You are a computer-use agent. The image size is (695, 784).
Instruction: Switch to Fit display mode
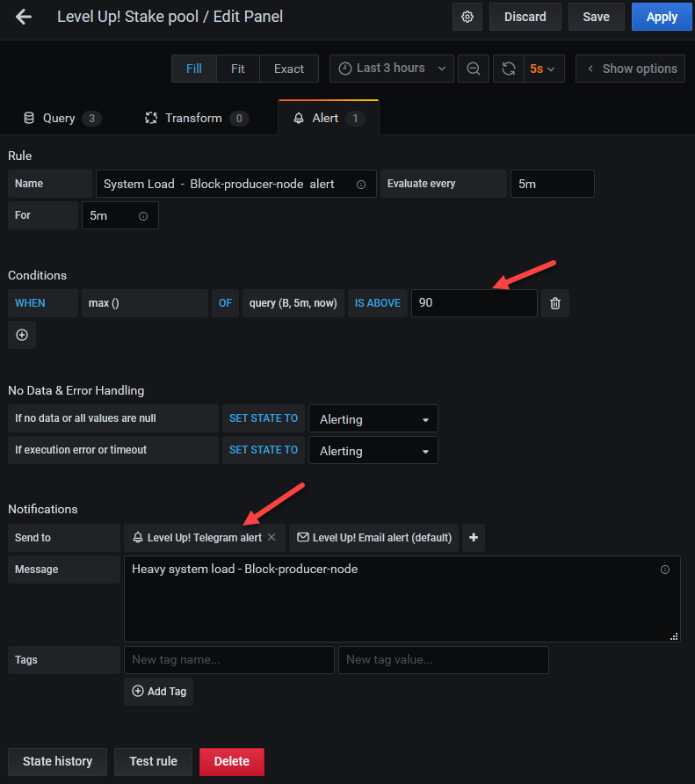[x=238, y=69]
